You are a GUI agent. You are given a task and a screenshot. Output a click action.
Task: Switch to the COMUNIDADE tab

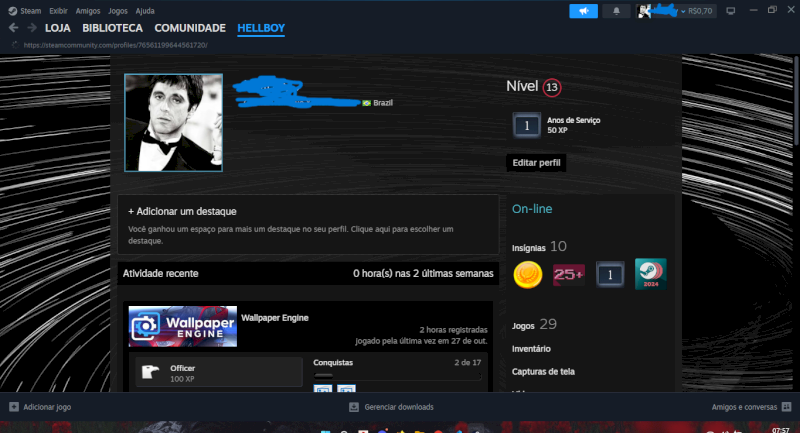point(190,28)
